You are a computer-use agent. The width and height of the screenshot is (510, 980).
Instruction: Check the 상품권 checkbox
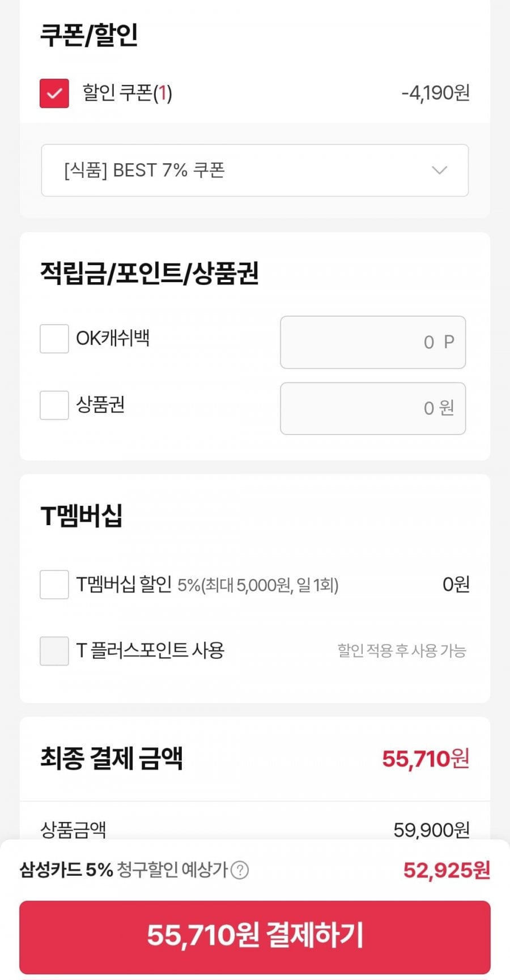(x=54, y=405)
